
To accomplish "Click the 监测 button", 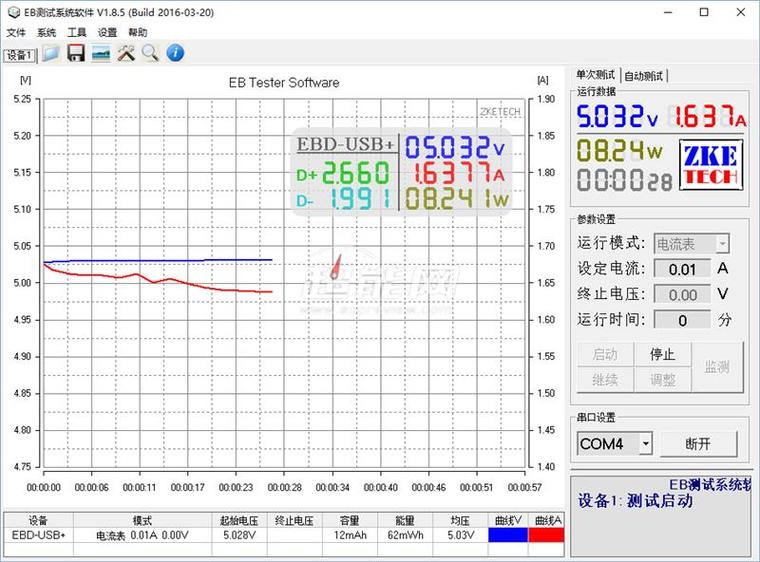I will [x=717, y=367].
